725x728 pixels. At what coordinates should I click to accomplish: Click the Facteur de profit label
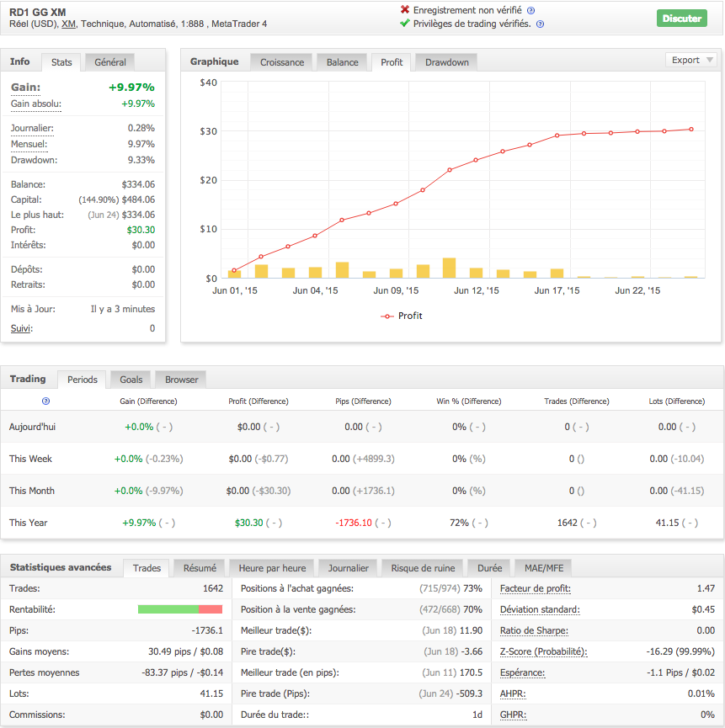535,589
